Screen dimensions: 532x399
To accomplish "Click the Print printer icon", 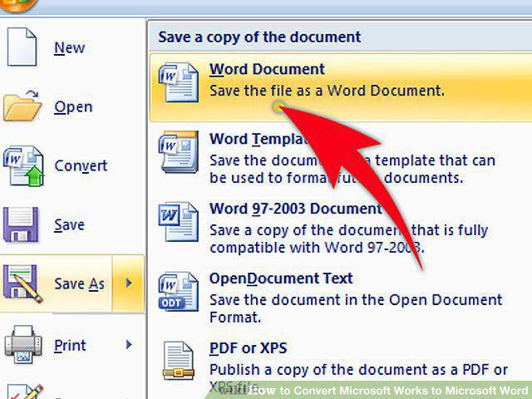I will (23, 345).
